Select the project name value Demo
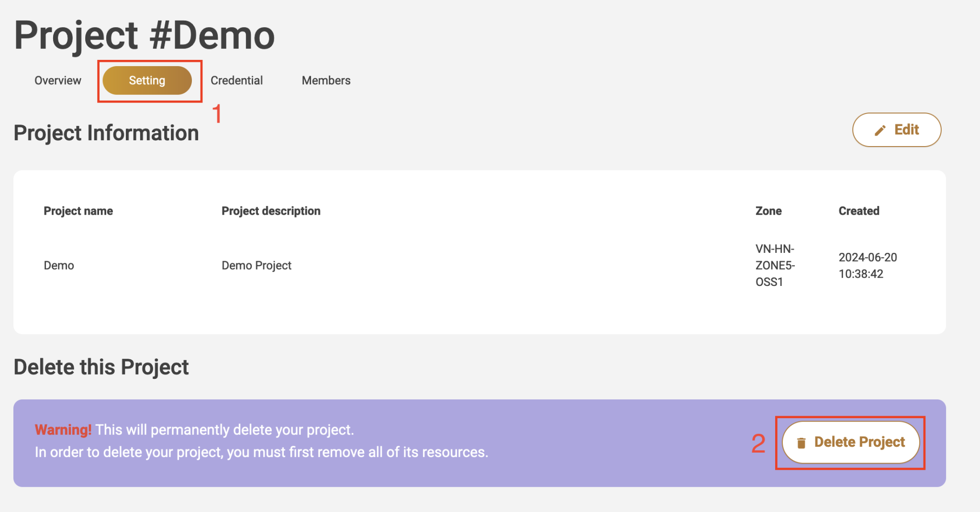This screenshot has width=980, height=512. coord(59,265)
